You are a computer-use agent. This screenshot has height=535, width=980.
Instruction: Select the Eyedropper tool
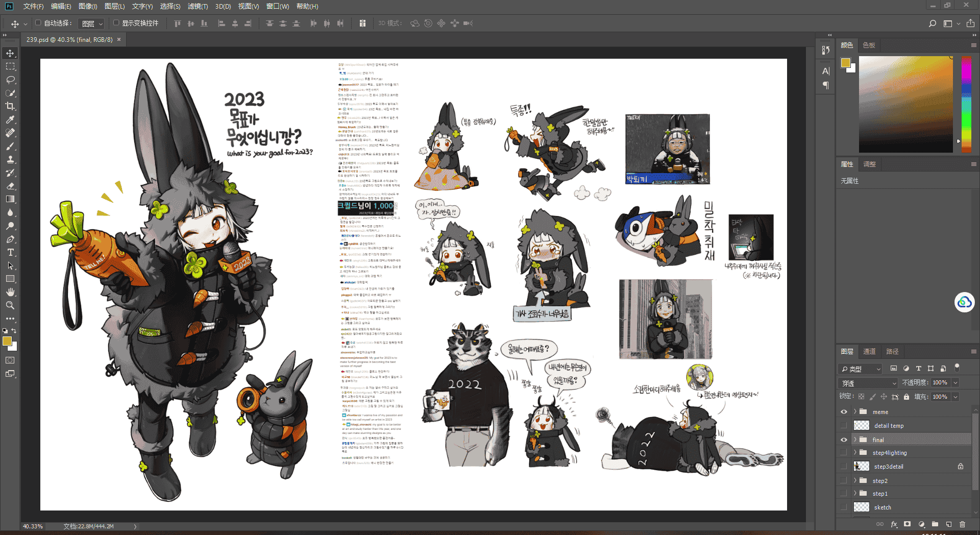point(10,119)
